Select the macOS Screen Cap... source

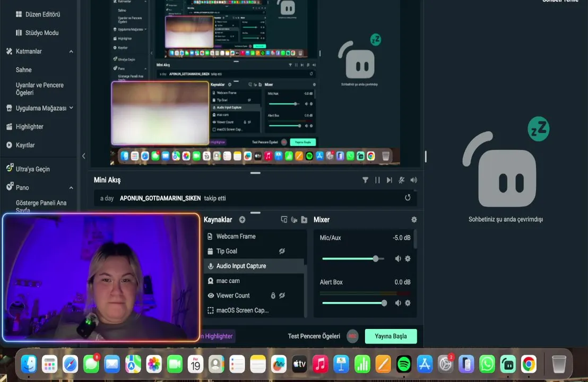coord(255,310)
